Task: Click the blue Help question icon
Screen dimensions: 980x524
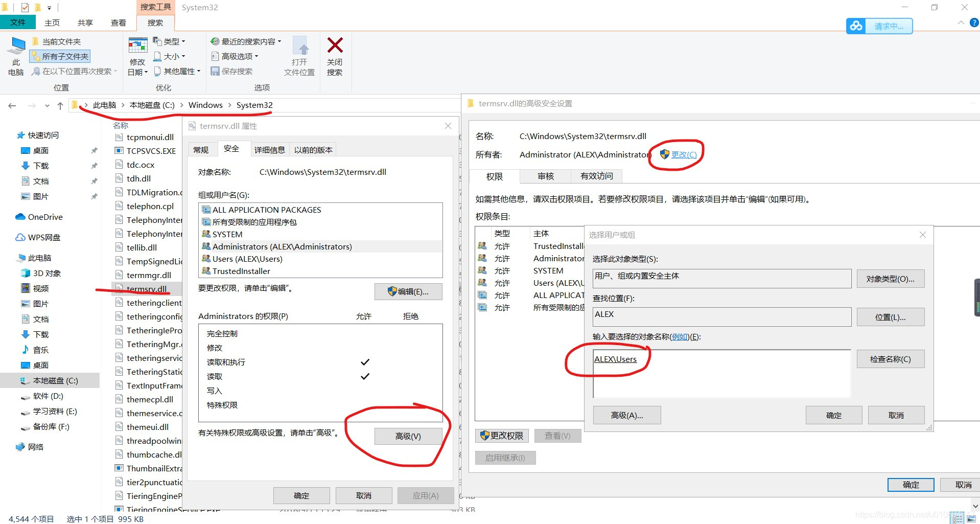Action: [974, 22]
